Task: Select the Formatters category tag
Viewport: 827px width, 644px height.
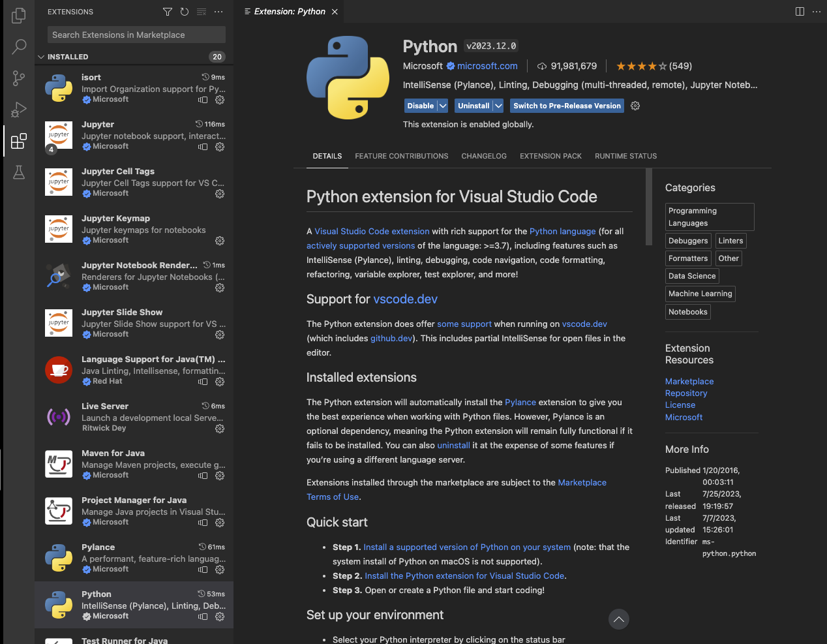Action: click(688, 258)
